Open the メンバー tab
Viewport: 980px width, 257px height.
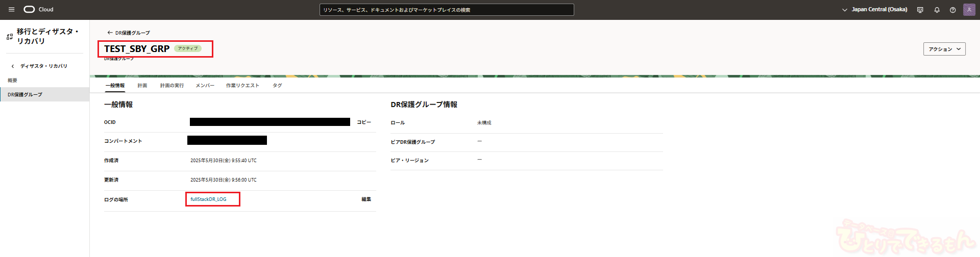tap(205, 86)
